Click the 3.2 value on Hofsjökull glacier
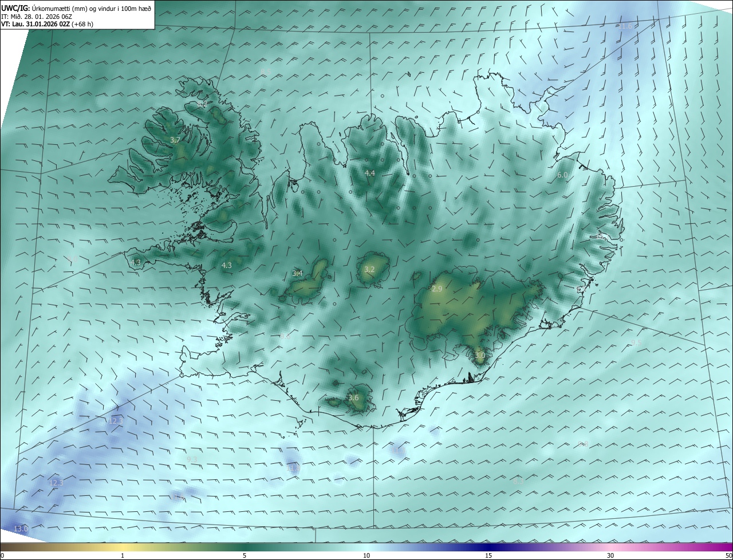733x560 pixels. (x=369, y=269)
